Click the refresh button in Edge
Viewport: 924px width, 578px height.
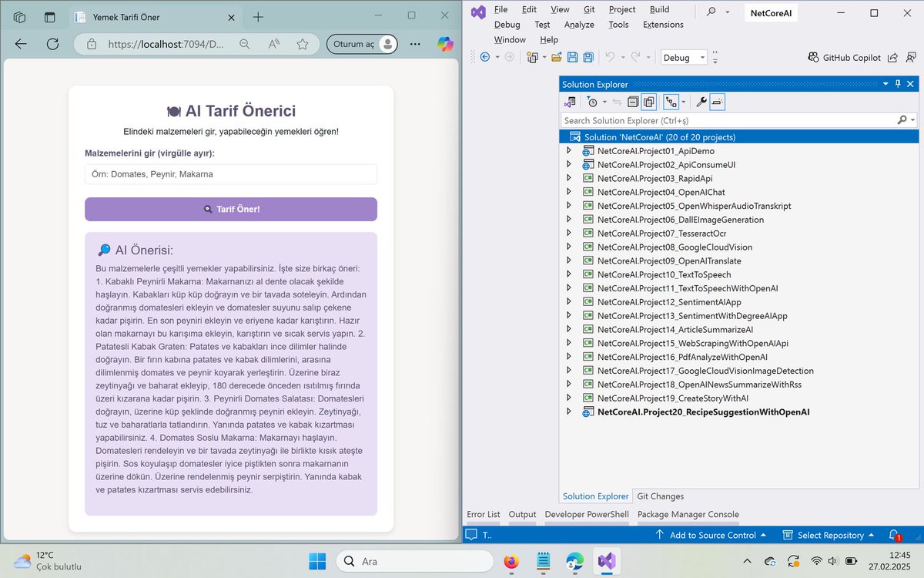52,45
